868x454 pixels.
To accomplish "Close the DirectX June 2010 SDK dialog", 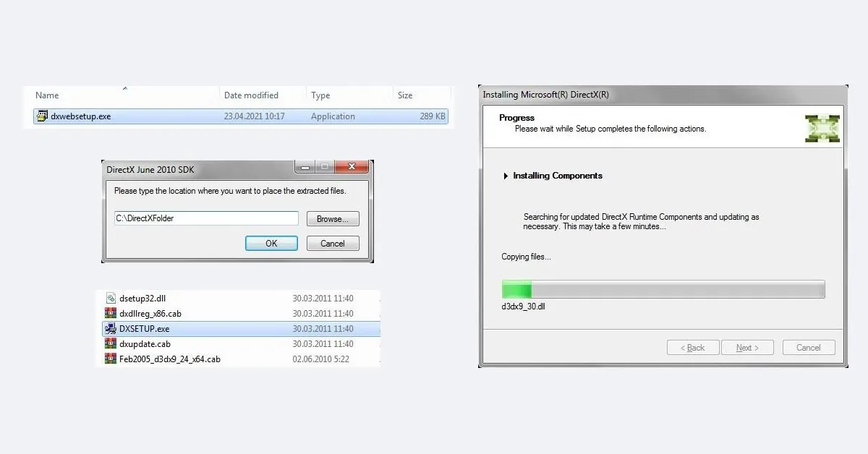I will coord(352,167).
